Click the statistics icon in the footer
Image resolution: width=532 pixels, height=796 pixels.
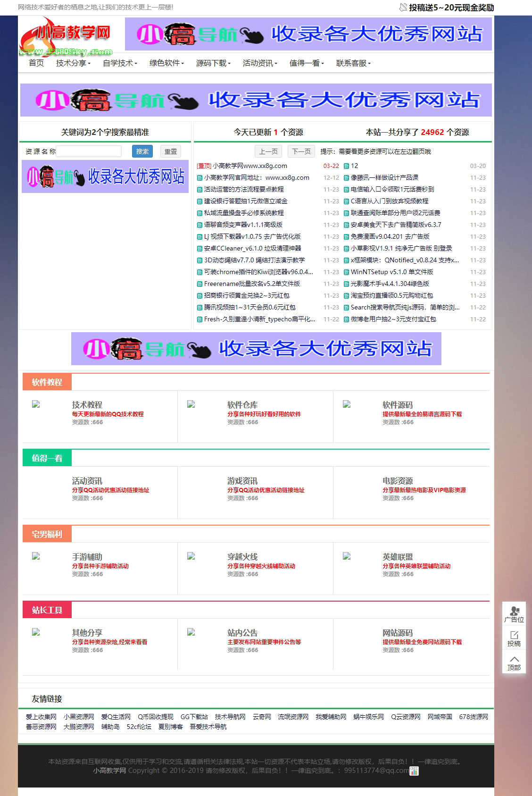(414, 771)
